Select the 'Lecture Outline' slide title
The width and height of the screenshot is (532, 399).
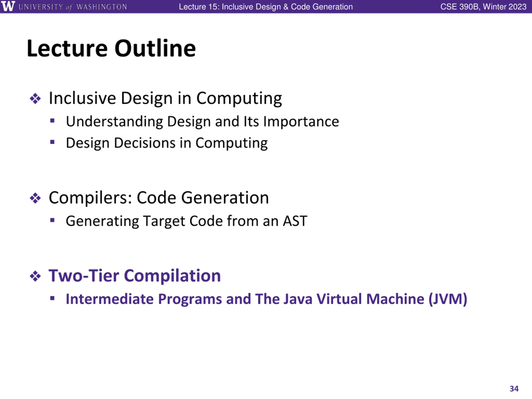click(x=111, y=48)
